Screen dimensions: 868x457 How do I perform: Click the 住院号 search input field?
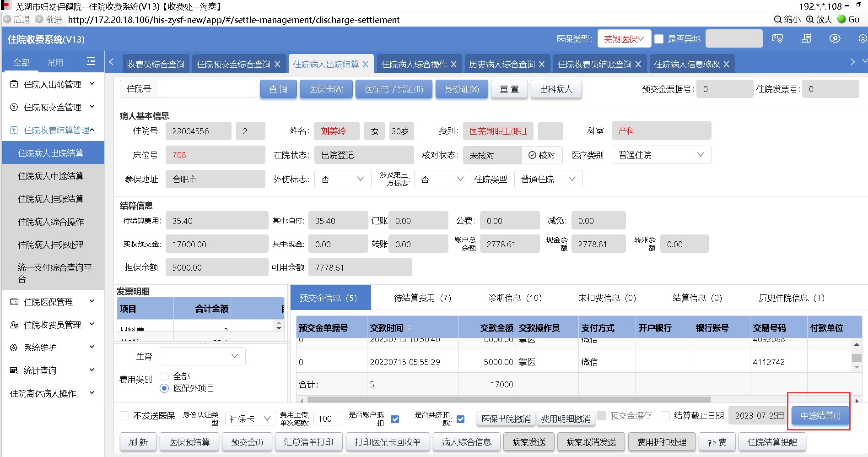point(207,89)
